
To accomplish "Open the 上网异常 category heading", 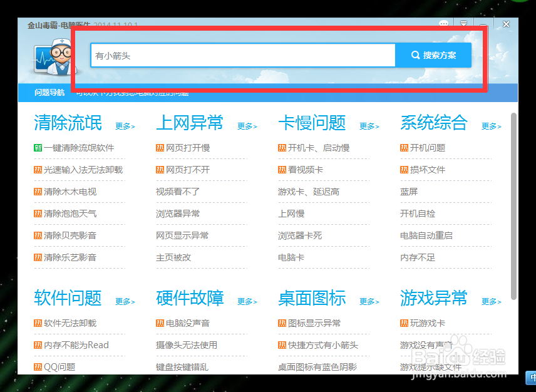I will tap(190, 123).
